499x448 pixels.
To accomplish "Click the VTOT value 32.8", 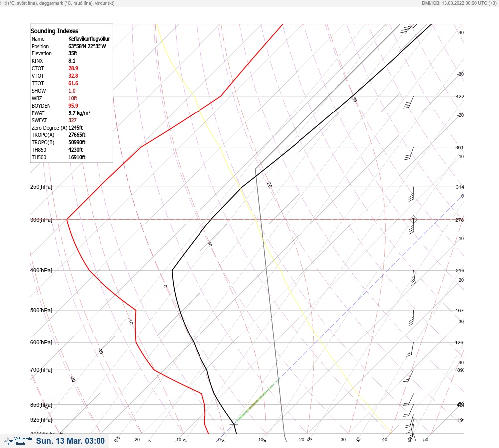I will (73, 76).
